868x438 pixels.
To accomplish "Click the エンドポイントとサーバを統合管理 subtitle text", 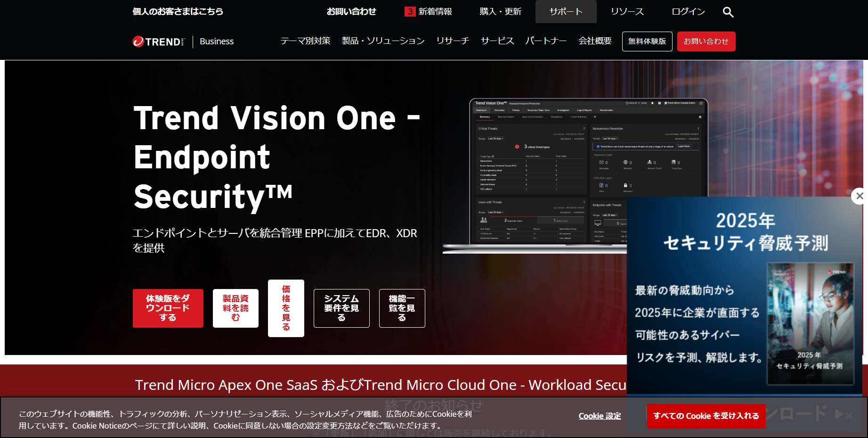I will coord(275,240).
